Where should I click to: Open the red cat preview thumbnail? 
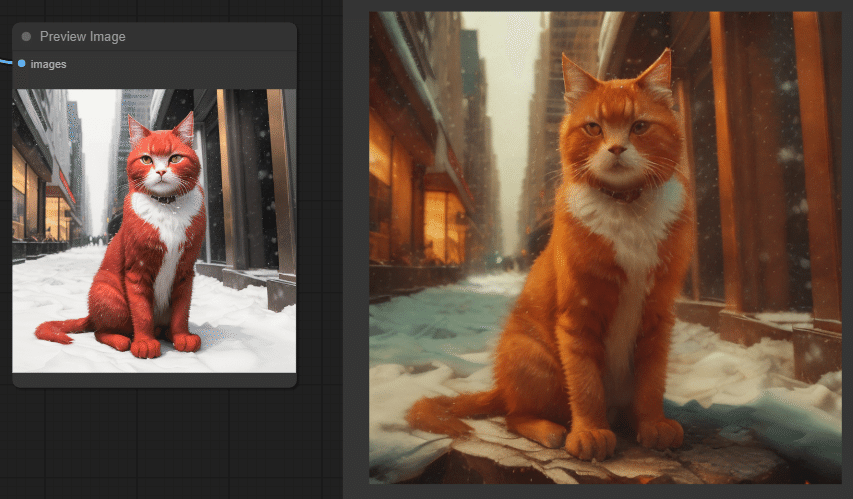click(154, 231)
